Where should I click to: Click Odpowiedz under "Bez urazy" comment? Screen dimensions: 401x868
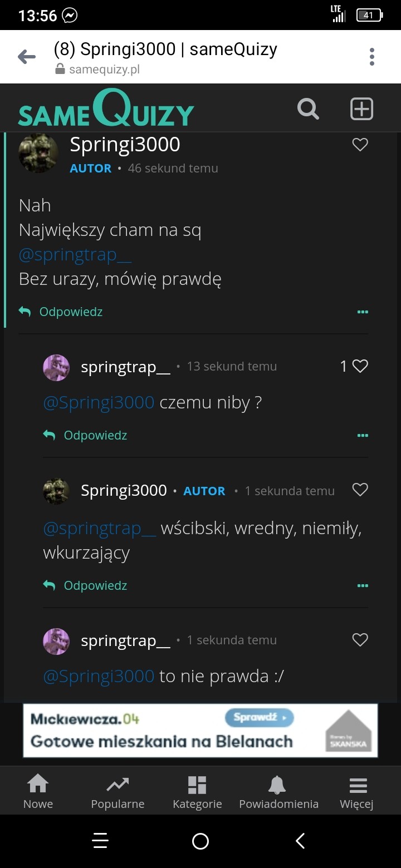pos(71,312)
